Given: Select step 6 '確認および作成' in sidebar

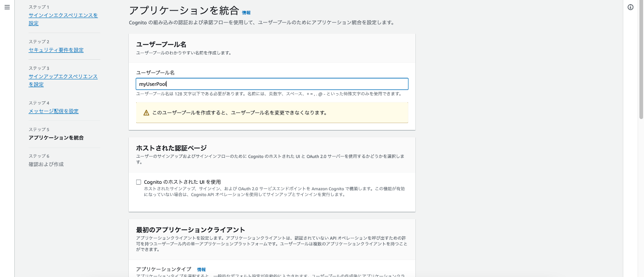Looking at the screenshot, I should (46, 164).
